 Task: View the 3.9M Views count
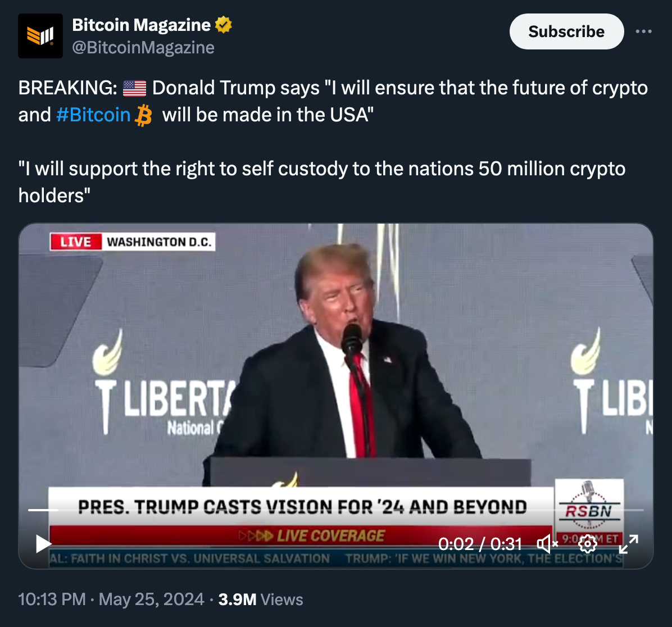tap(261, 599)
